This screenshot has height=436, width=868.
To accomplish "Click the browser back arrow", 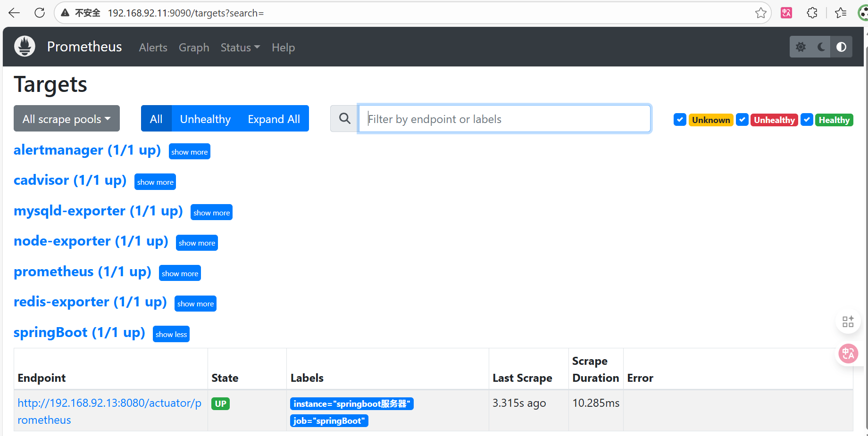I will pyautogui.click(x=14, y=13).
